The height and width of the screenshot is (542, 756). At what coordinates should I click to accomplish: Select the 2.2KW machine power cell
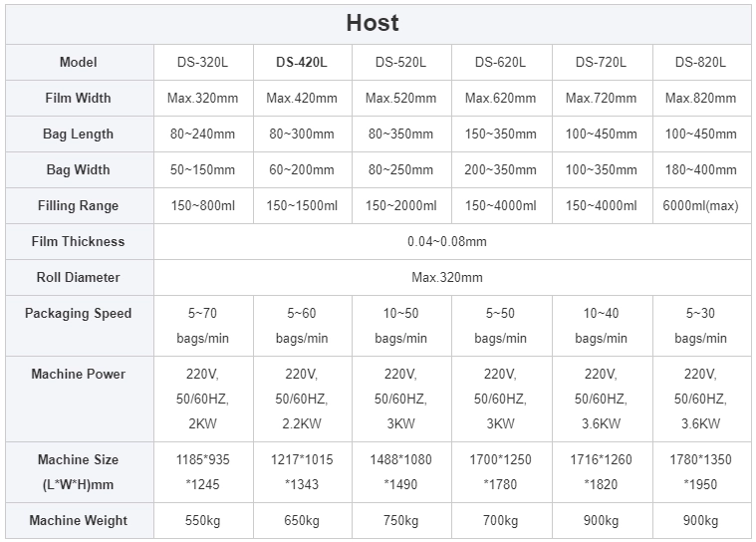coord(302,399)
